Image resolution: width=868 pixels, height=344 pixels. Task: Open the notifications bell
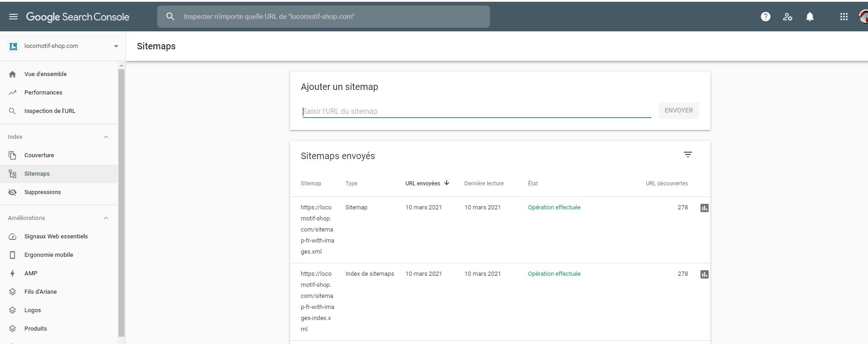coord(809,17)
